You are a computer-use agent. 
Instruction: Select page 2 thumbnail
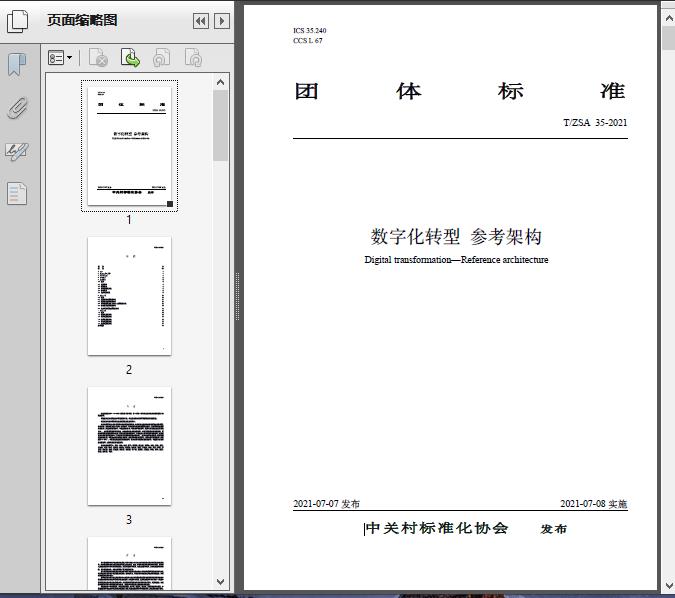(x=130, y=296)
